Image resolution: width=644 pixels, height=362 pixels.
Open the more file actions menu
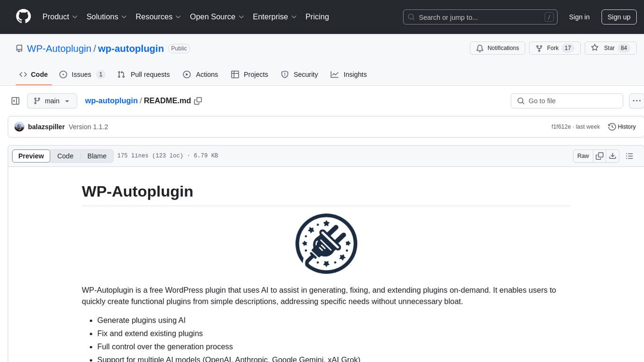[636, 101]
